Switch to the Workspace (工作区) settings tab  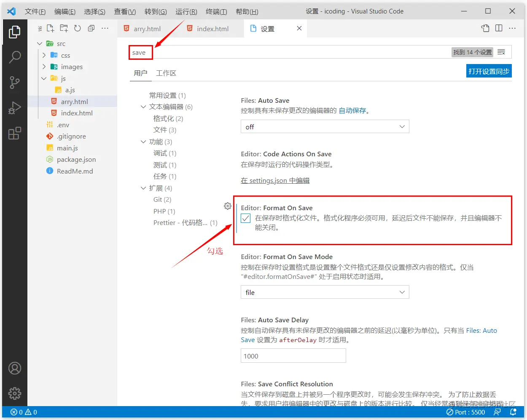[x=166, y=73]
